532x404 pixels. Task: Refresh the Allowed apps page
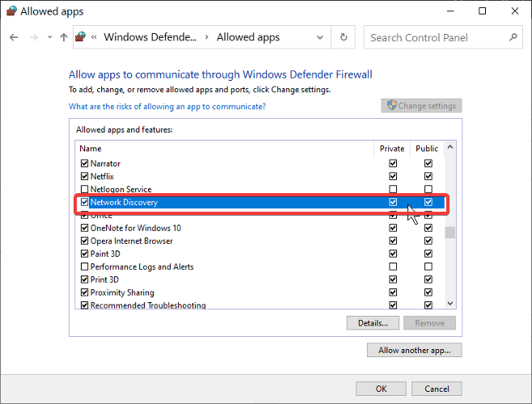point(344,37)
